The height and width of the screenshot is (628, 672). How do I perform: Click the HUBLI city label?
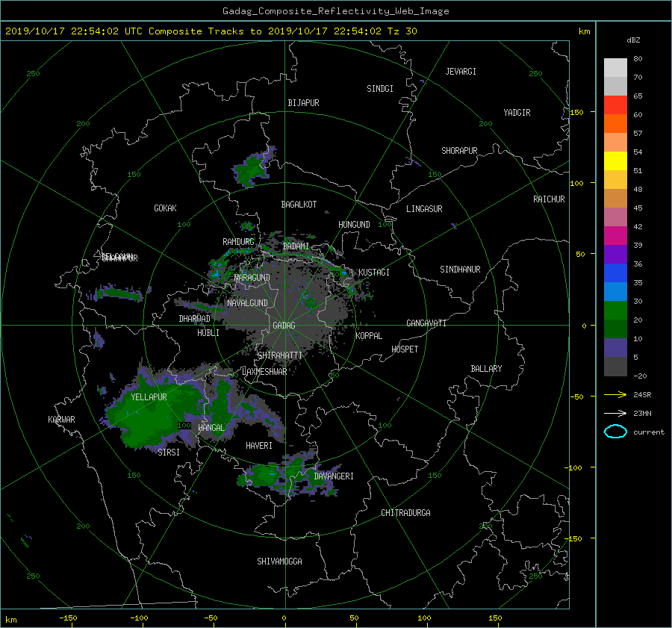coord(208,333)
